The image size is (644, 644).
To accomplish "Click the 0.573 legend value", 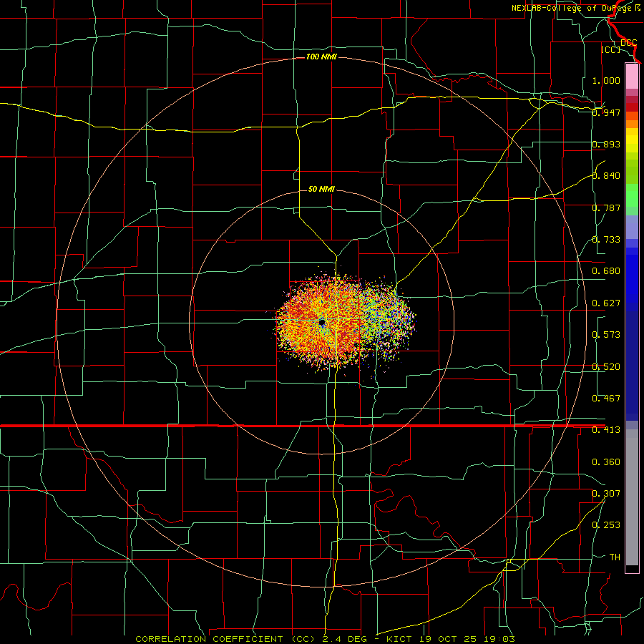I will point(606,335).
